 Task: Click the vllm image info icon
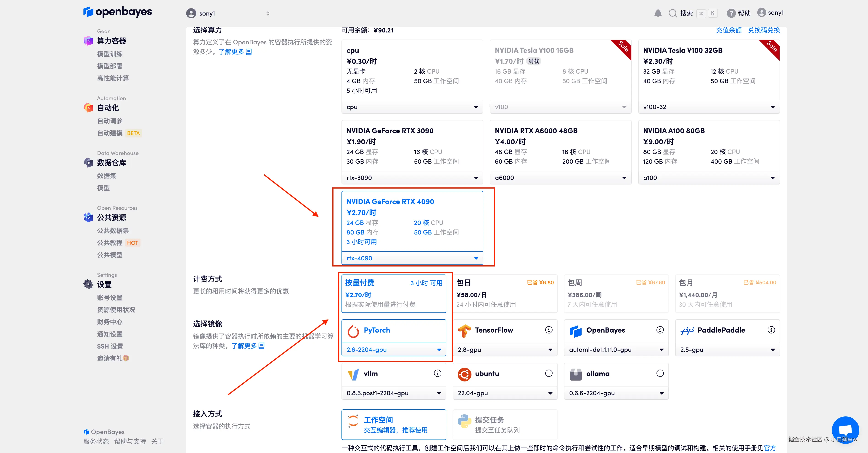click(437, 373)
